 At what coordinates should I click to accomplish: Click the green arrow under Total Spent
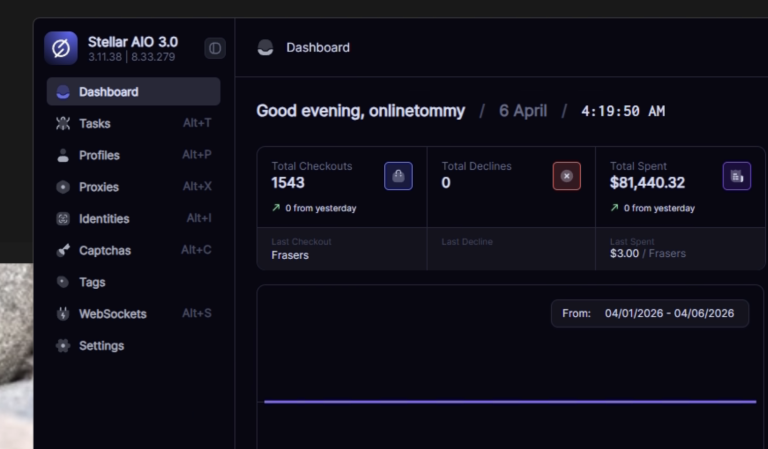[614, 208]
